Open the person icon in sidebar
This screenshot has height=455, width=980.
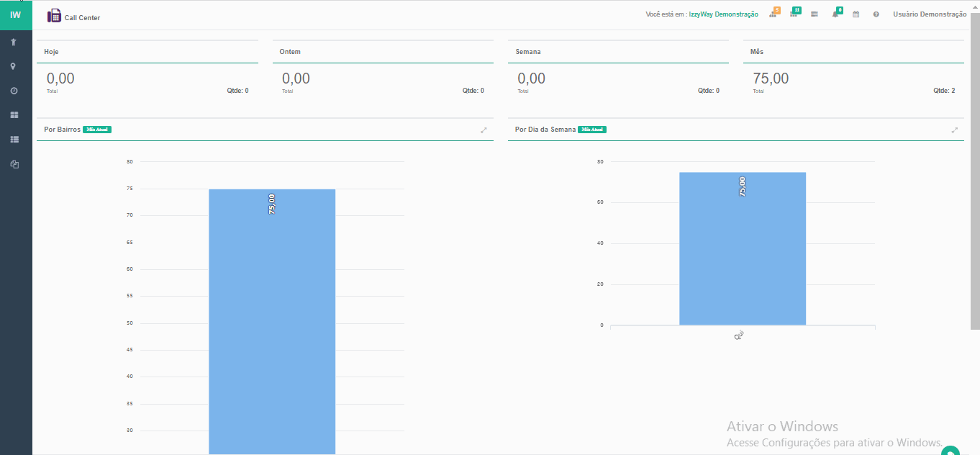(x=14, y=42)
